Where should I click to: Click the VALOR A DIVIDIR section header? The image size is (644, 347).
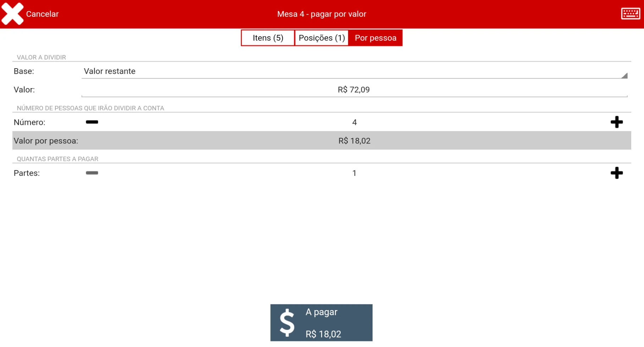[x=42, y=58]
